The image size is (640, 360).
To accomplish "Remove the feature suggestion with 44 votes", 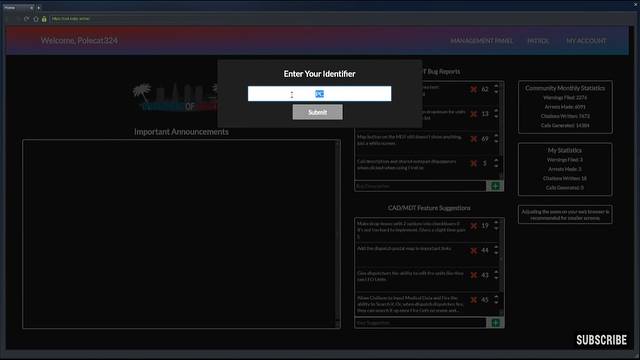I will click(473, 251).
